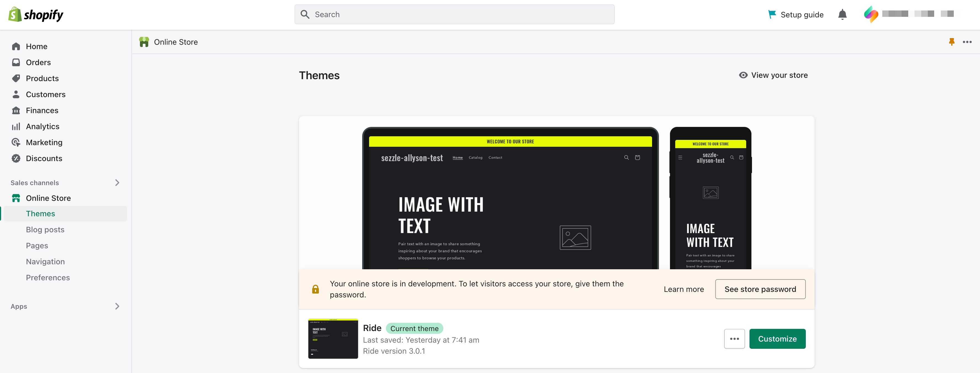
Task: Open Analytics in the sidebar
Action: [43, 126]
